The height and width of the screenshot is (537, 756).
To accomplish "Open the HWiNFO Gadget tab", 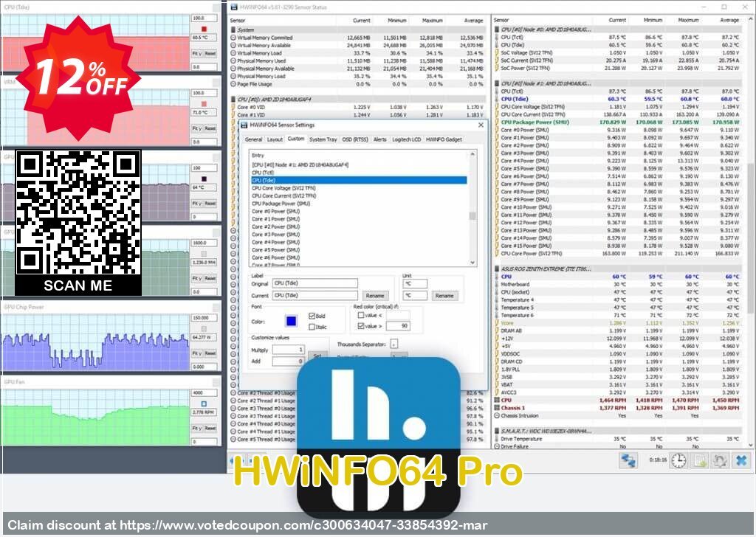I will [444, 139].
